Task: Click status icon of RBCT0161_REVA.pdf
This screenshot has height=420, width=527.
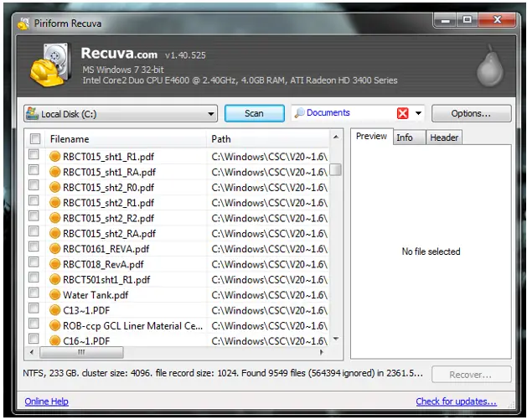Action: point(54,248)
